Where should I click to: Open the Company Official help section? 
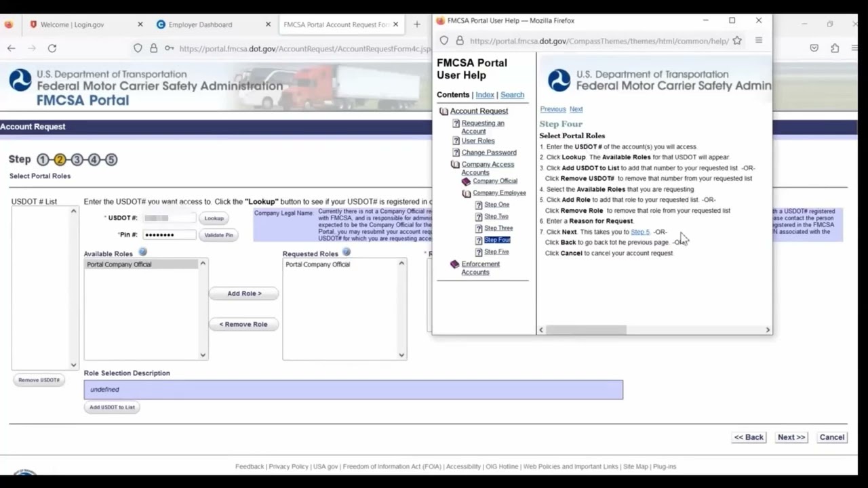pyautogui.click(x=494, y=181)
